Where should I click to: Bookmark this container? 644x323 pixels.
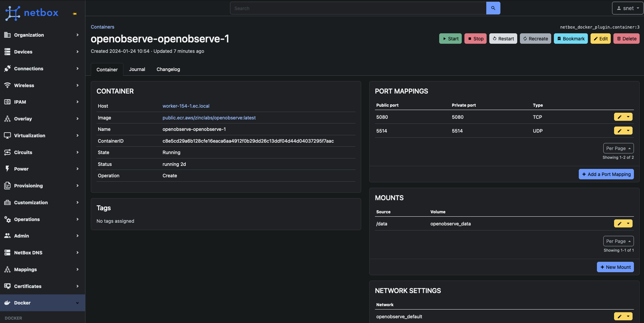click(x=571, y=39)
